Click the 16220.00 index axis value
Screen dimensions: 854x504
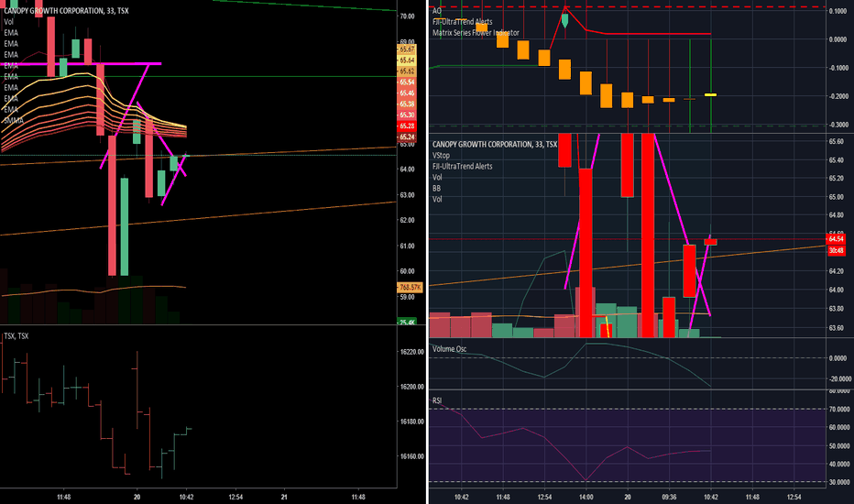411,352
